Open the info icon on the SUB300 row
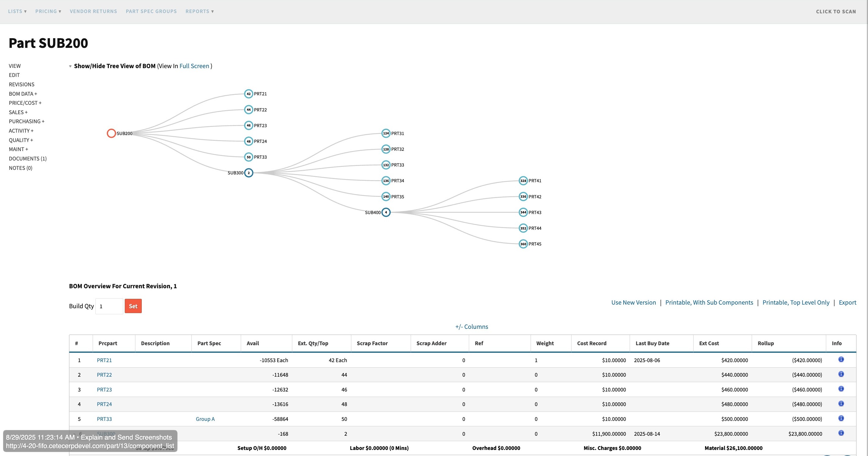This screenshot has height=456, width=868. tap(841, 433)
